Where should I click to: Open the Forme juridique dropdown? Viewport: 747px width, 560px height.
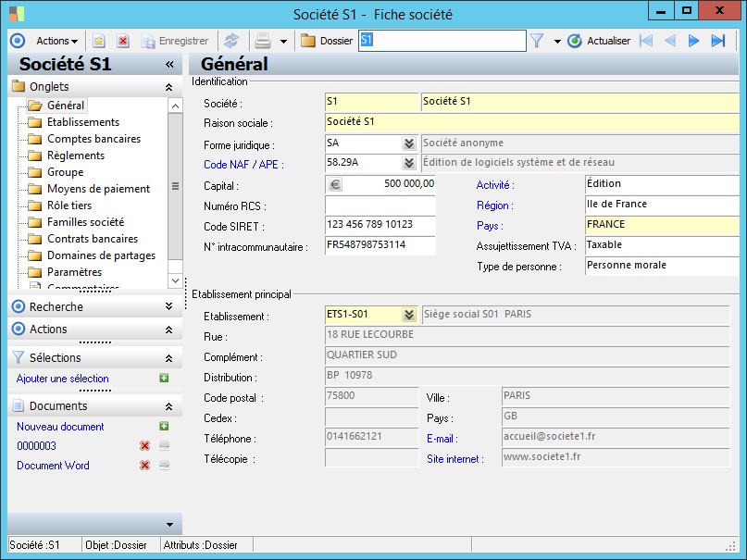tap(408, 143)
